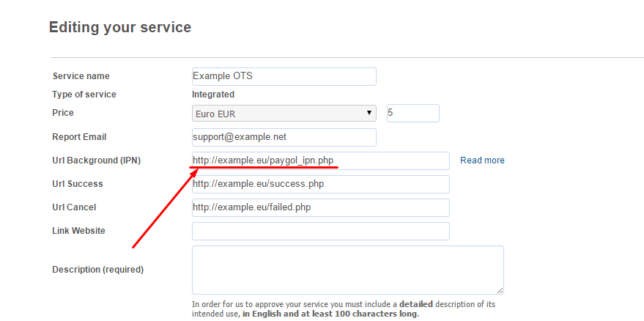This screenshot has height=321, width=644.
Task: Click the Report Email input field
Action: (284, 137)
